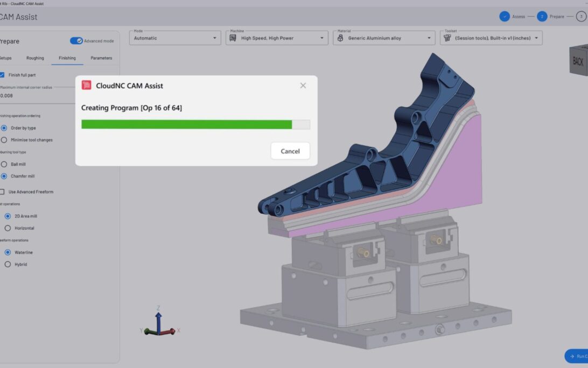Select Waterline freeform operation
This screenshot has height=368, width=588.
8,252
